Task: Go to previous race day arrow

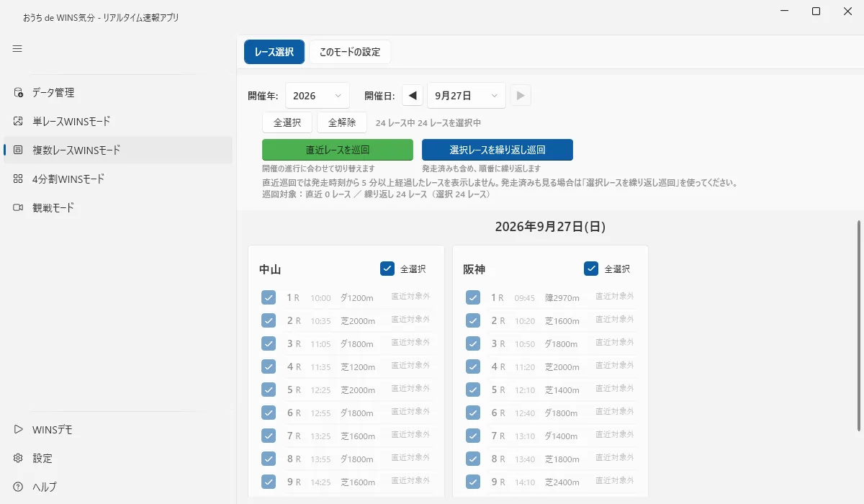Action: click(413, 96)
